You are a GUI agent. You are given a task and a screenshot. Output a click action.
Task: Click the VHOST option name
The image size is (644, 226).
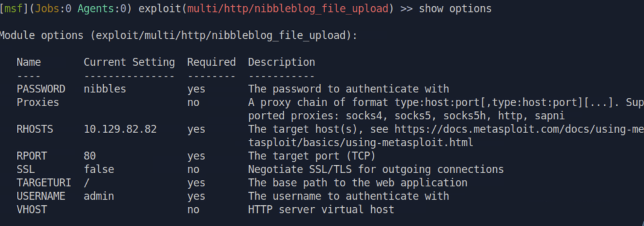(x=31, y=210)
